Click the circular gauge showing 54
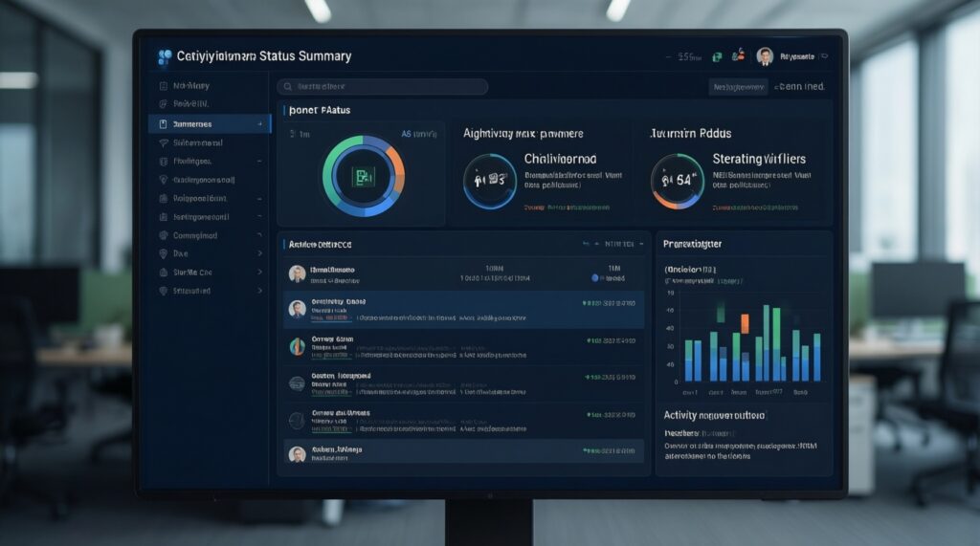This screenshot has width=980, height=546. point(677,179)
